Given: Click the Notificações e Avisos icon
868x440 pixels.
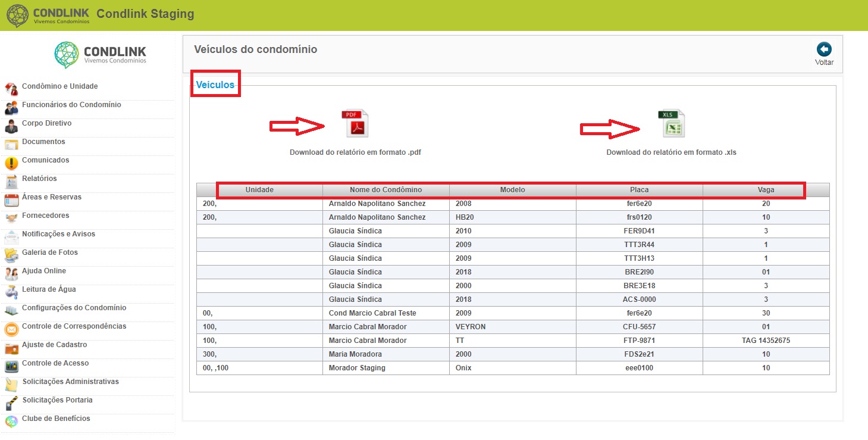Looking at the screenshot, I should click(11, 237).
